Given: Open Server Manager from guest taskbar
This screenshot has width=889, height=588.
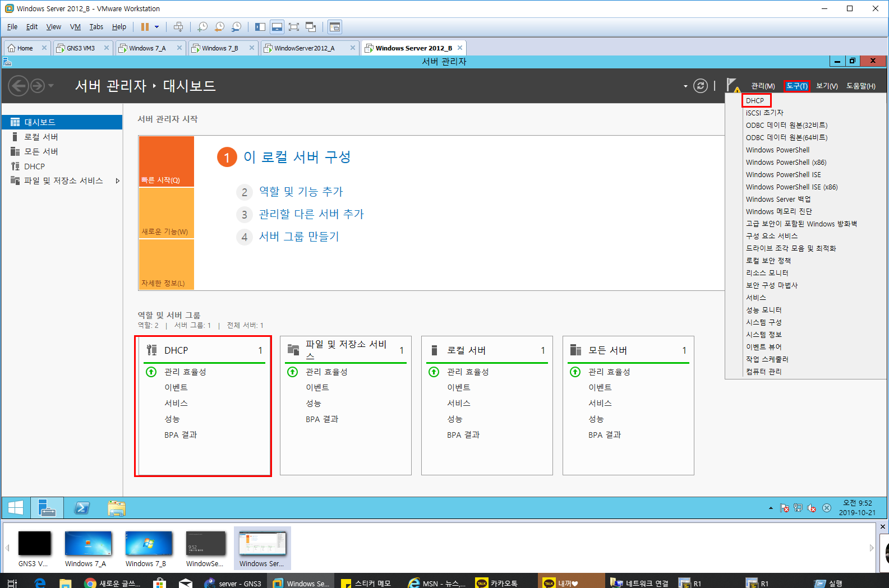Looking at the screenshot, I should [47, 508].
